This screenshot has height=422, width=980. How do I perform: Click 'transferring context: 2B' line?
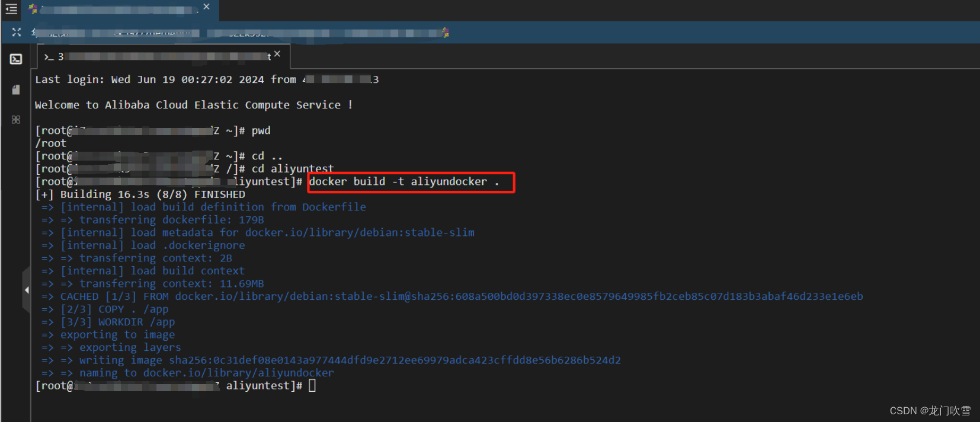(x=137, y=258)
